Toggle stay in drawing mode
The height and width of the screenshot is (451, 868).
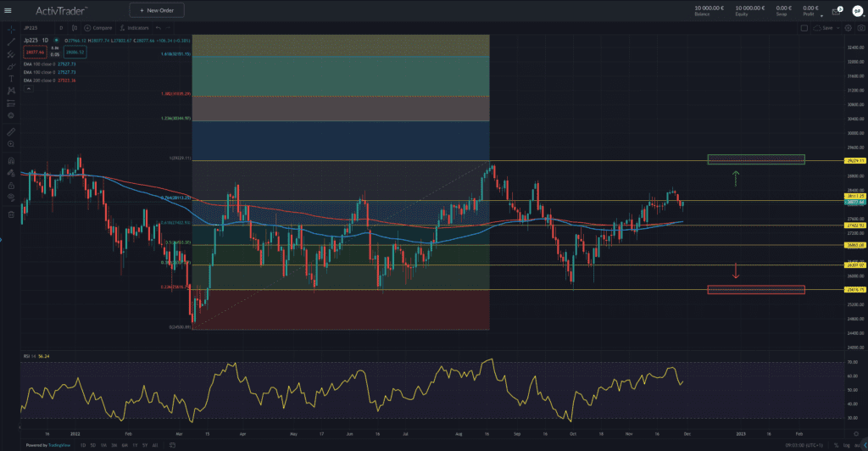click(11, 173)
